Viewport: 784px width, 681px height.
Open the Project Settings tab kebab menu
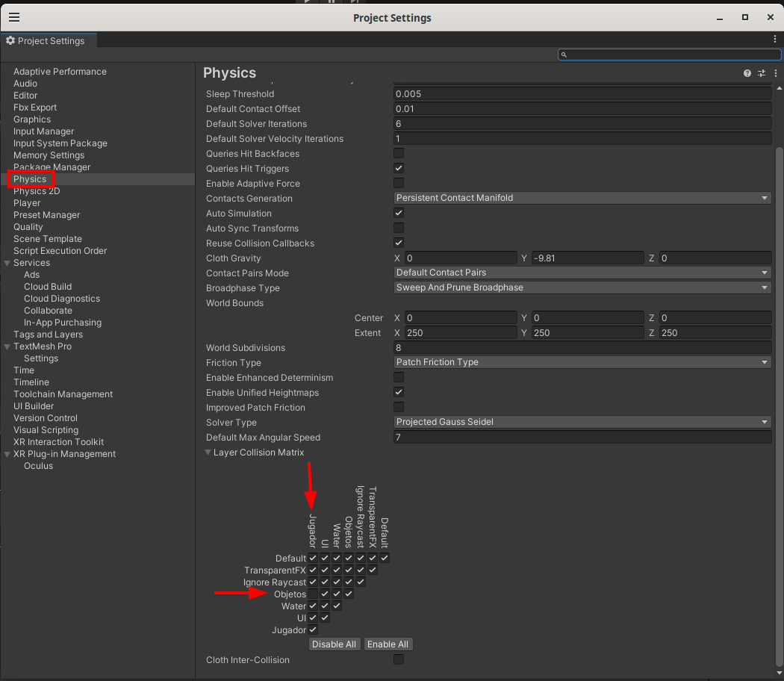pyautogui.click(x=775, y=39)
